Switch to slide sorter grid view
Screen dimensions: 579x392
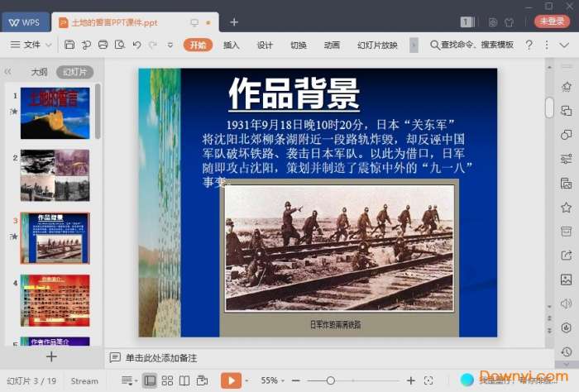(x=167, y=380)
